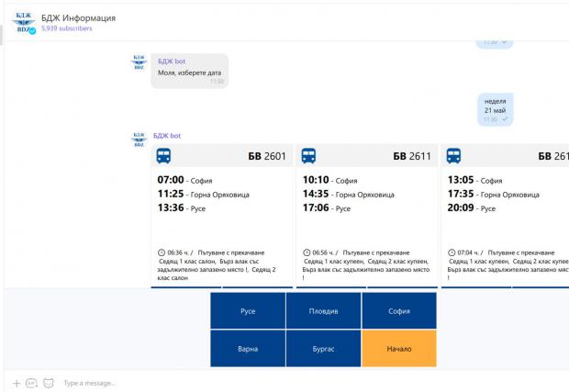
Task: Select the Моля, изберете дата message
Action: [x=189, y=71]
